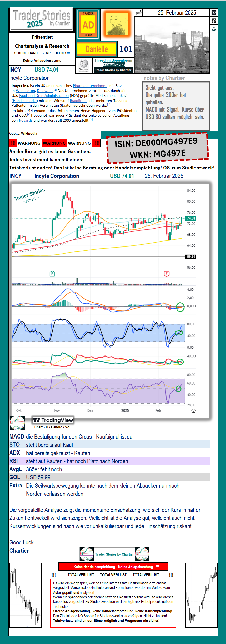Open the wallstreet ONLINE logo

point(114,65)
